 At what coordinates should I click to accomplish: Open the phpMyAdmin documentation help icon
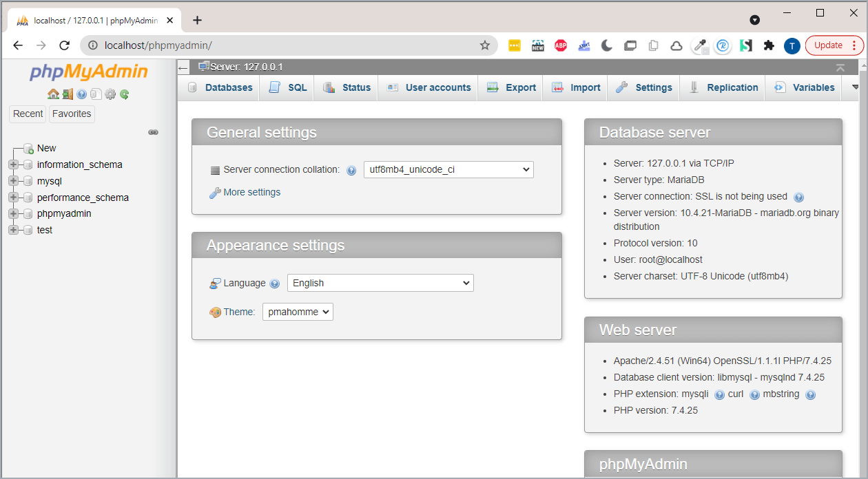82,94
